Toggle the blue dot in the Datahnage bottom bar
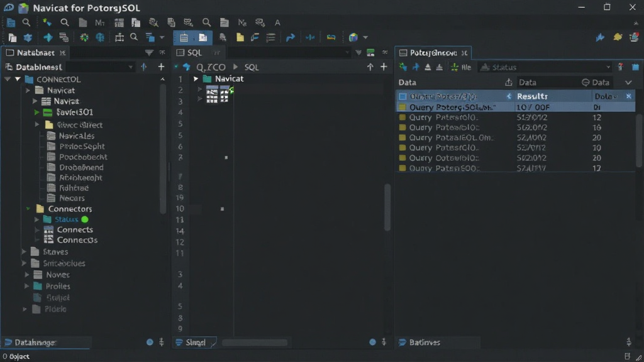Viewport: 644px width, 362px height. (x=150, y=342)
